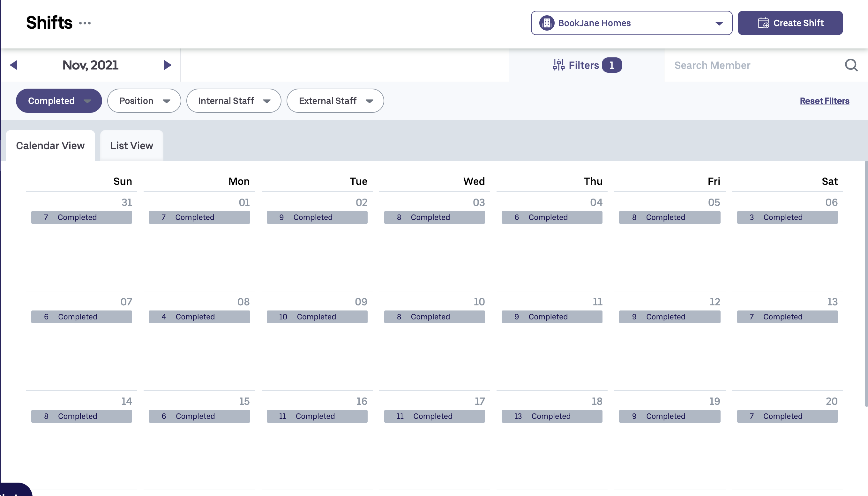The image size is (868, 496).
Task: Open the Position dropdown
Action: tap(144, 100)
